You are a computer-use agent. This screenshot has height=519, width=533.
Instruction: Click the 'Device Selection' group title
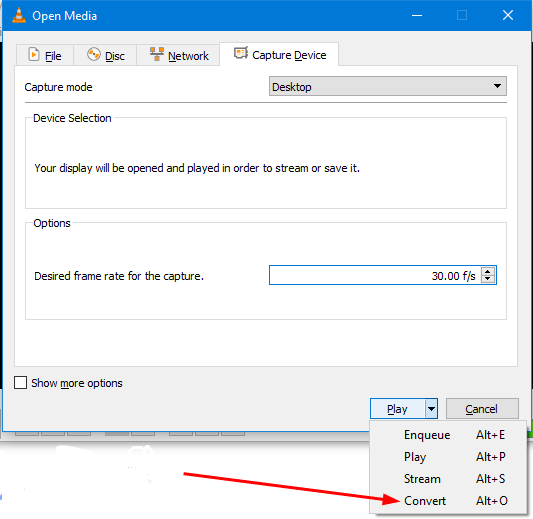tap(72, 118)
